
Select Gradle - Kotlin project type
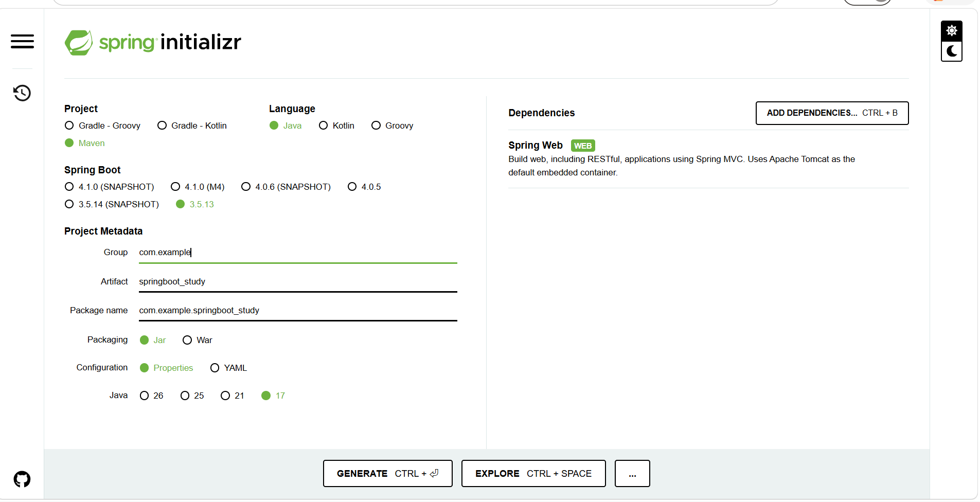tap(192, 126)
